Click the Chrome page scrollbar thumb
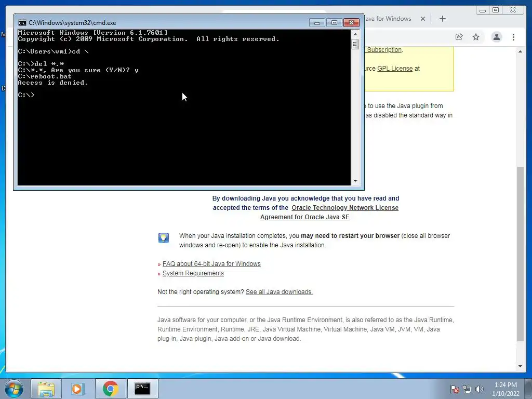Image resolution: width=532 pixels, height=399 pixels. click(x=520, y=254)
